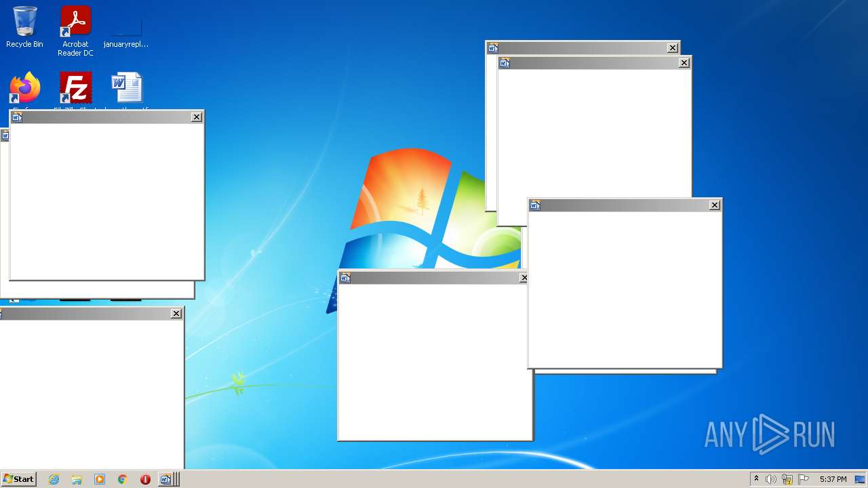Close the rearmost window at top right
Image resolution: width=868 pixels, height=488 pixels.
coord(673,48)
